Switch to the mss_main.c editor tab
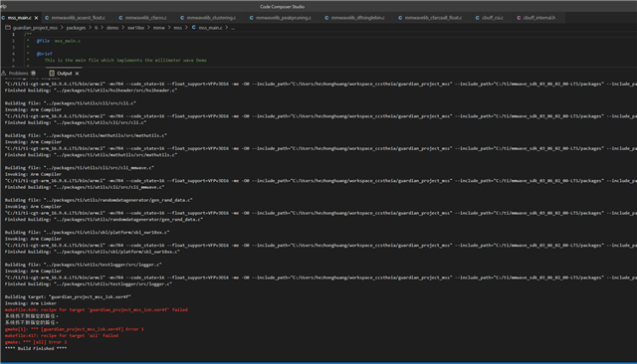The width and height of the screenshot is (637, 364). point(19,18)
